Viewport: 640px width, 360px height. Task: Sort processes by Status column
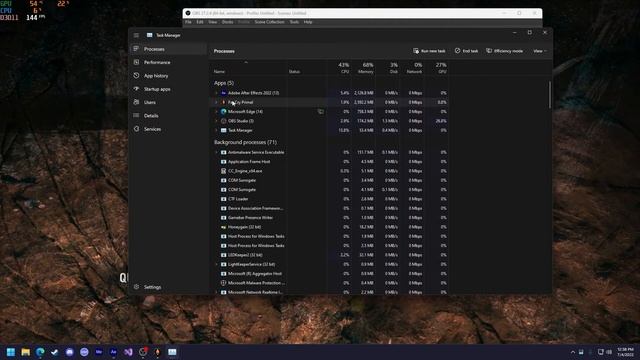tap(307, 68)
